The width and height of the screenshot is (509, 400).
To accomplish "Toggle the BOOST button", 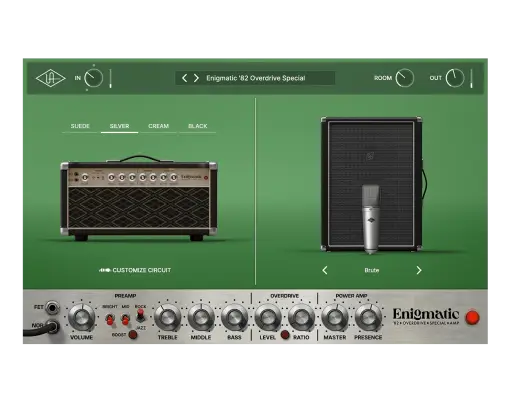I will click(x=133, y=334).
